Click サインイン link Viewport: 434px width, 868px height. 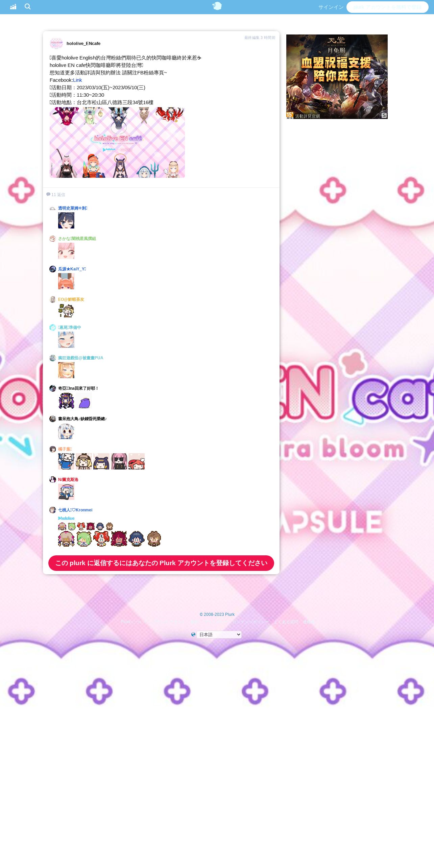(x=331, y=7)
